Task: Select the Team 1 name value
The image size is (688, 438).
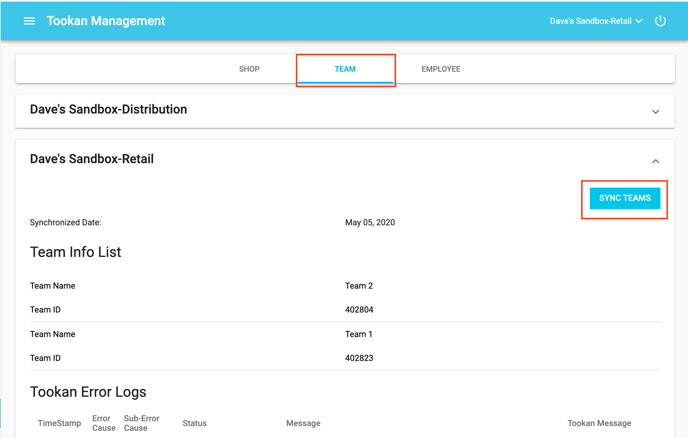Action: [x=358, y=334]
